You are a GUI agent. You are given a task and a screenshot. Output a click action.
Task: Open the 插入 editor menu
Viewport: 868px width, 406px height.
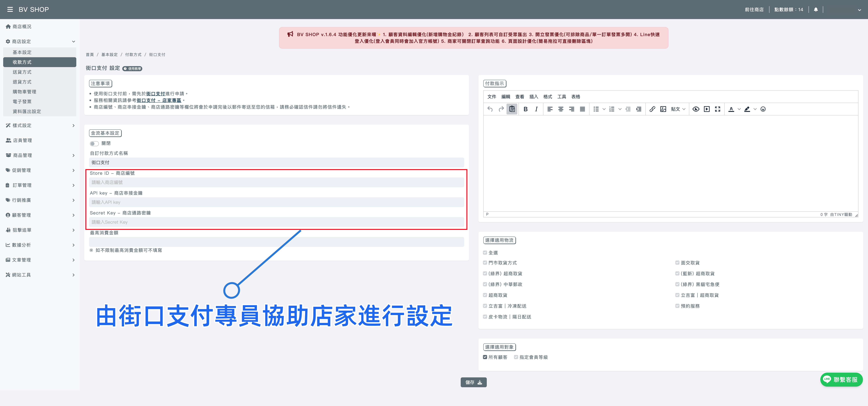coord(533,97)
